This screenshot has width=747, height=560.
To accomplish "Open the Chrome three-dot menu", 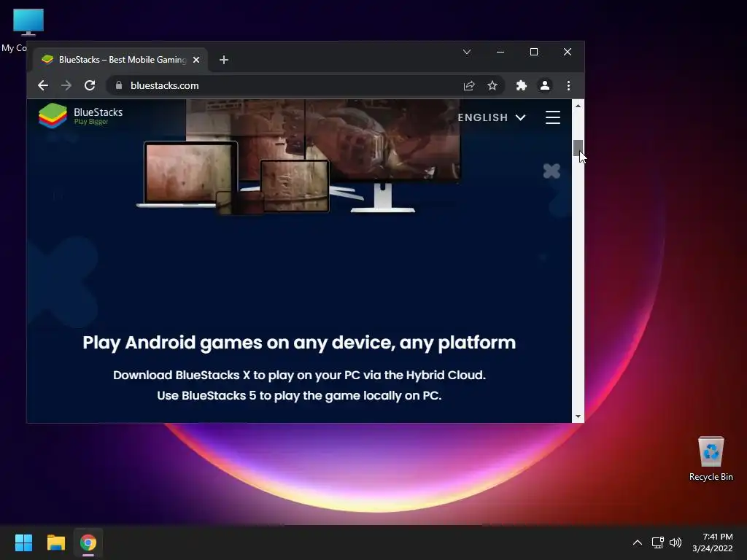I will tap(568, 85).
